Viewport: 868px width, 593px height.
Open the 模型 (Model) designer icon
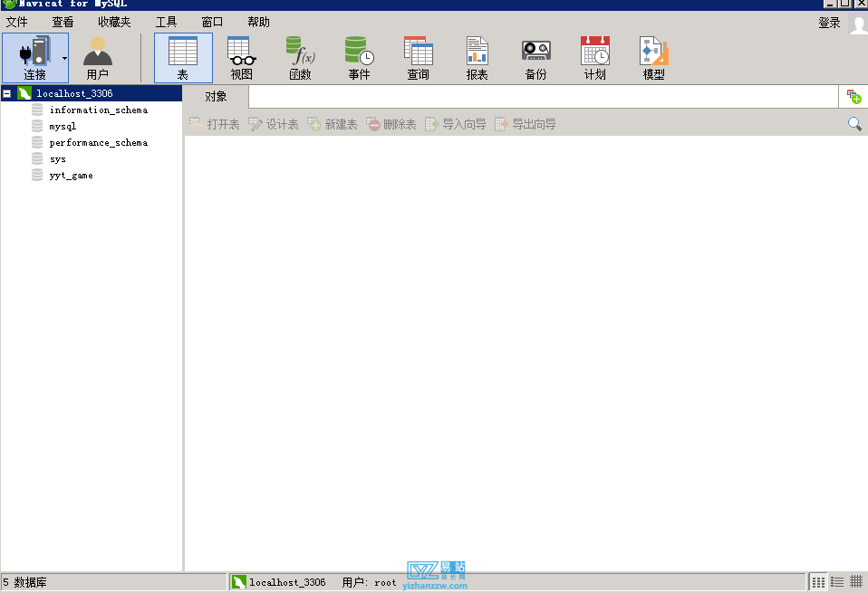(653, 57)
